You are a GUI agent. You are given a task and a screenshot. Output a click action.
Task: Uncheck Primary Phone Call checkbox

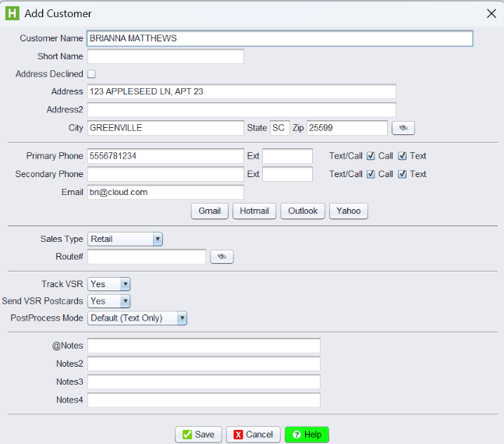[371, 156]
